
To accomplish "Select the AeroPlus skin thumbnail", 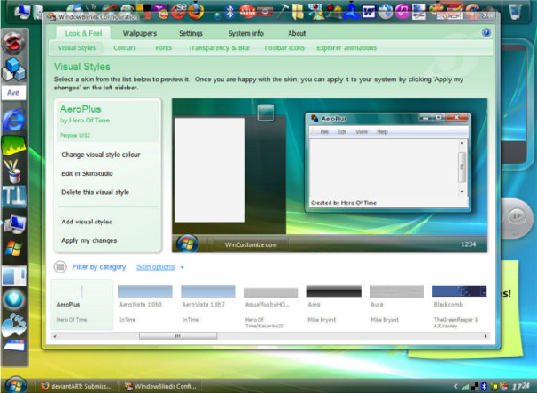I will (x=82, y=304).
